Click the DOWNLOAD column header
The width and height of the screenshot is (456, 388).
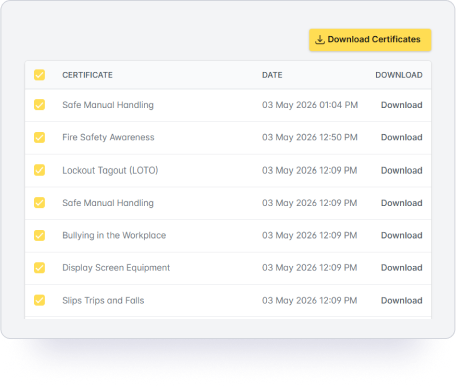[399, 75]
